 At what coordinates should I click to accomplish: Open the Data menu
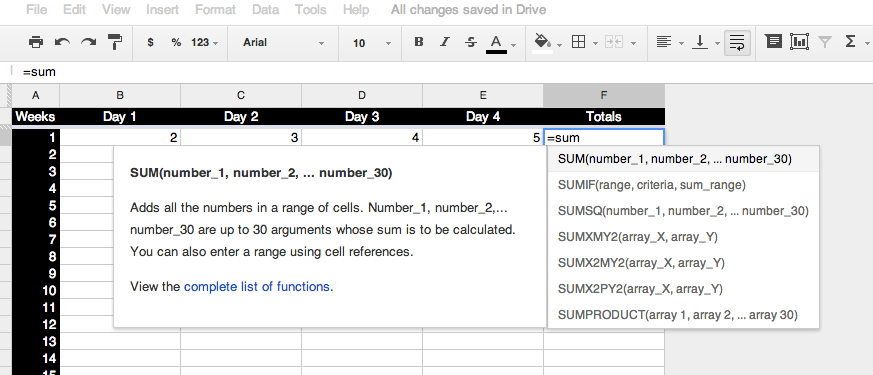coord(266,9)
